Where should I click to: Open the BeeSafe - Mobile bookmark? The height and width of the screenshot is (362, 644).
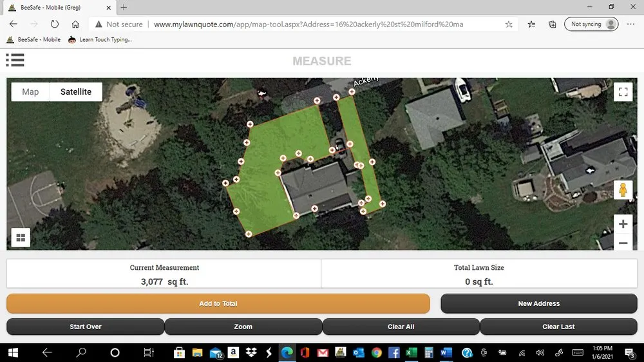pyautogui.click(x=33, y=39)
